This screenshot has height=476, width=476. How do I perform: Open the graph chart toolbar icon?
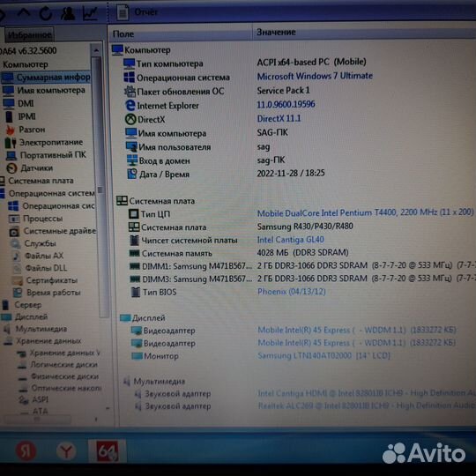coord(90,13)
